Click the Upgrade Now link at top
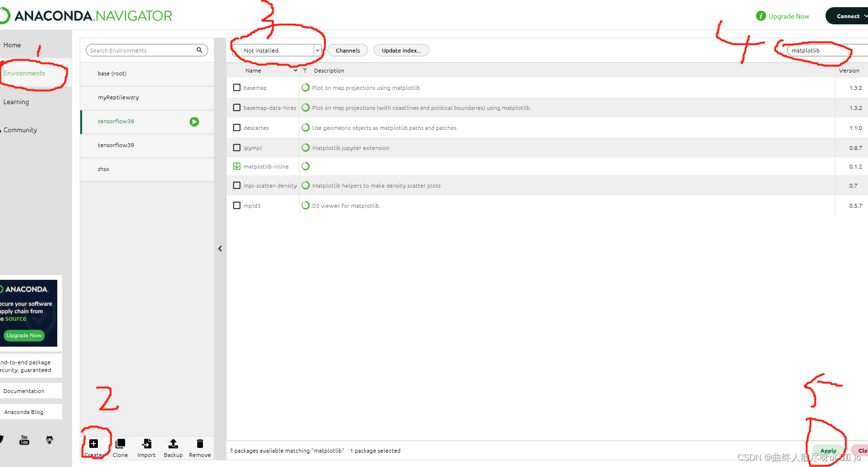868x467 pixels. [x=789, y=16]
